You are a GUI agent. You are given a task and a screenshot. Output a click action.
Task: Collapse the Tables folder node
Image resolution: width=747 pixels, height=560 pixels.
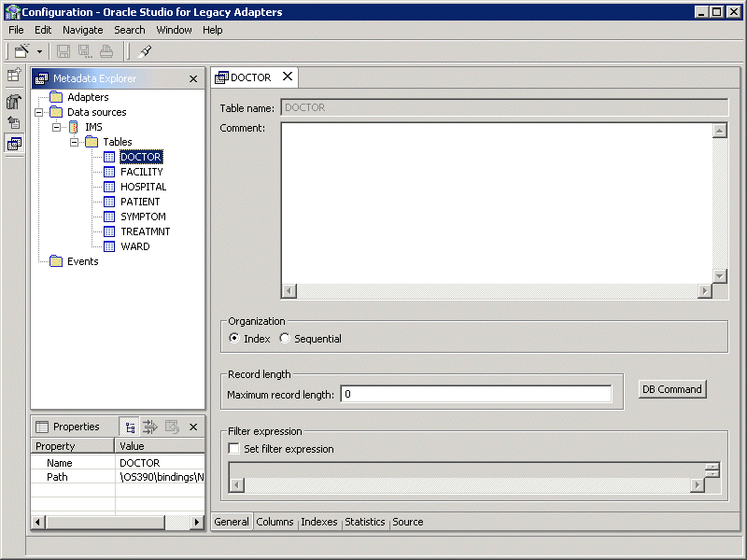(74, 142)
